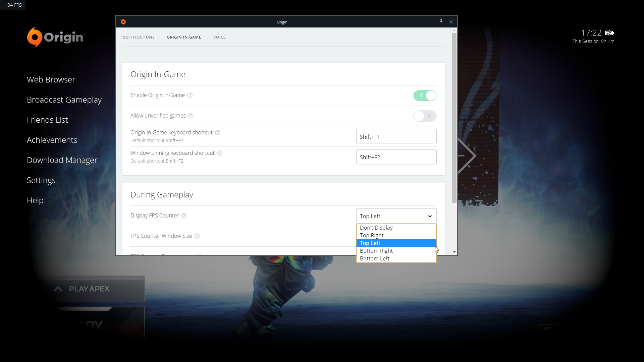The image size is (644, 362).
Task: Scroll down in settings panel
Action: click(454, 251)
